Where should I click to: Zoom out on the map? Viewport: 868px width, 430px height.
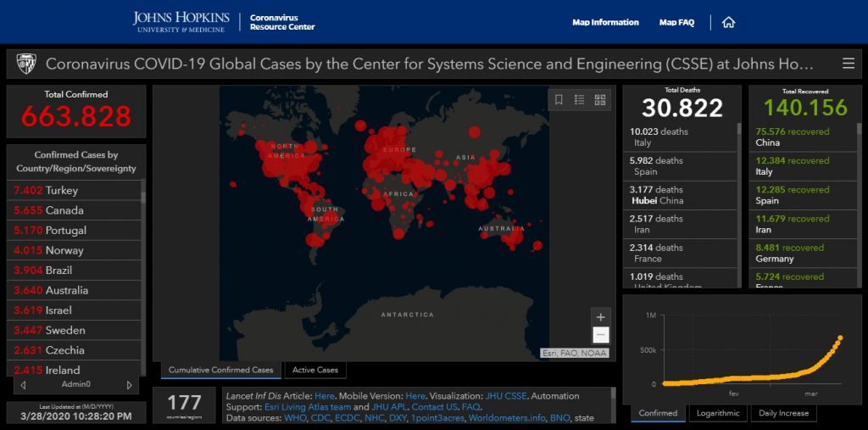click(600, 335)
